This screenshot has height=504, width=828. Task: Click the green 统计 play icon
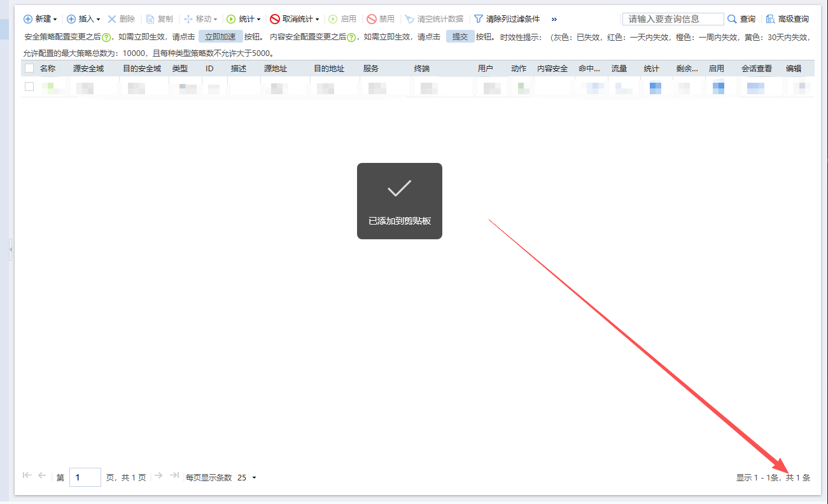click(x=231, y=19)
